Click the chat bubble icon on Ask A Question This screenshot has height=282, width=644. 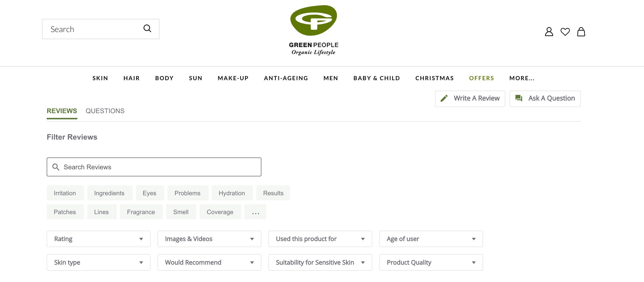[519, 98]
